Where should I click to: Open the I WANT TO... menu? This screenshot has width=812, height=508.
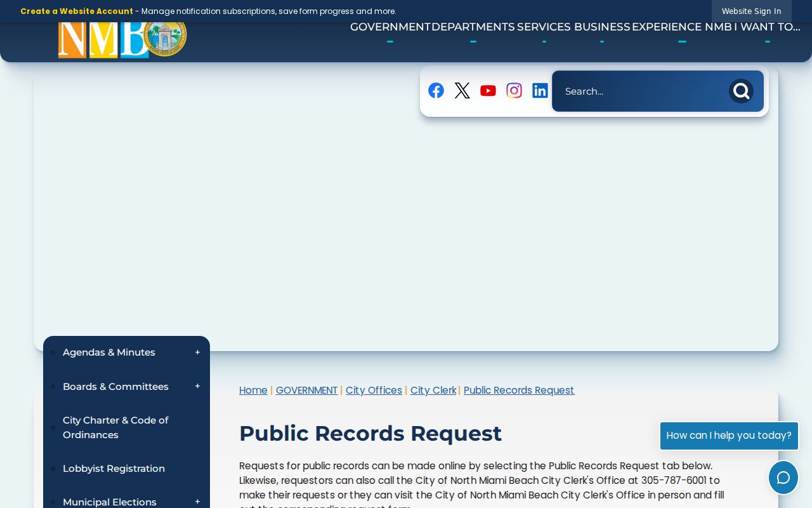(x=768, y=27)
